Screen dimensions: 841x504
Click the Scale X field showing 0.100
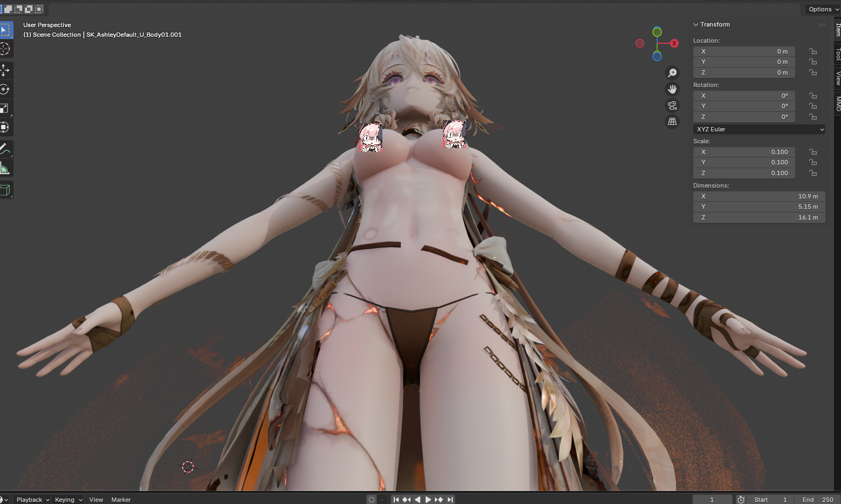(x=744, y=152)
